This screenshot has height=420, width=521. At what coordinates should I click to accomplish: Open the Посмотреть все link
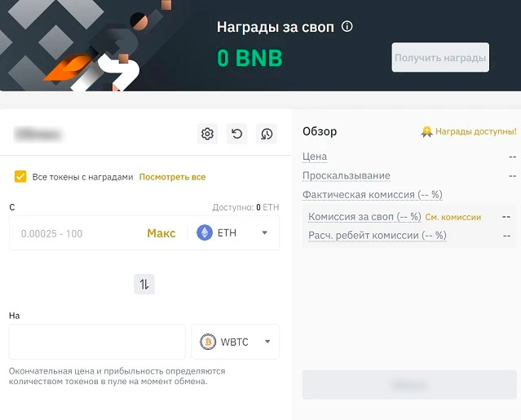(172, 177)
